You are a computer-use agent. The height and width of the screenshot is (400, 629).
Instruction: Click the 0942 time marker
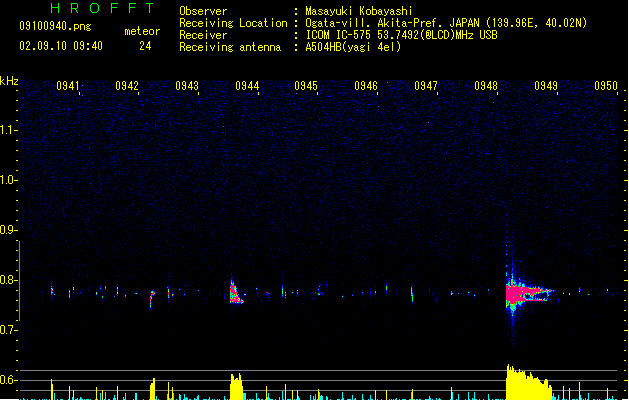127,86
